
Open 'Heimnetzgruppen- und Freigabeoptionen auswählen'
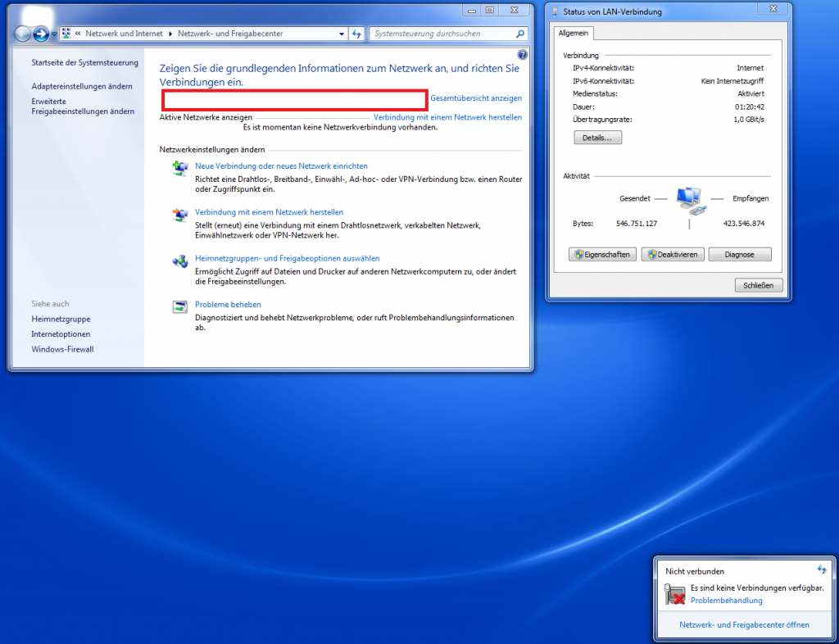(288, 258)
